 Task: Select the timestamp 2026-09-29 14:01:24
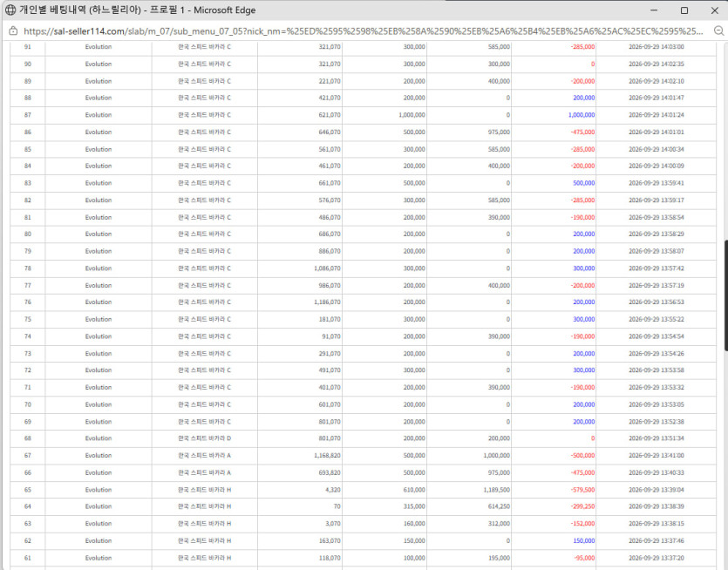656,115
